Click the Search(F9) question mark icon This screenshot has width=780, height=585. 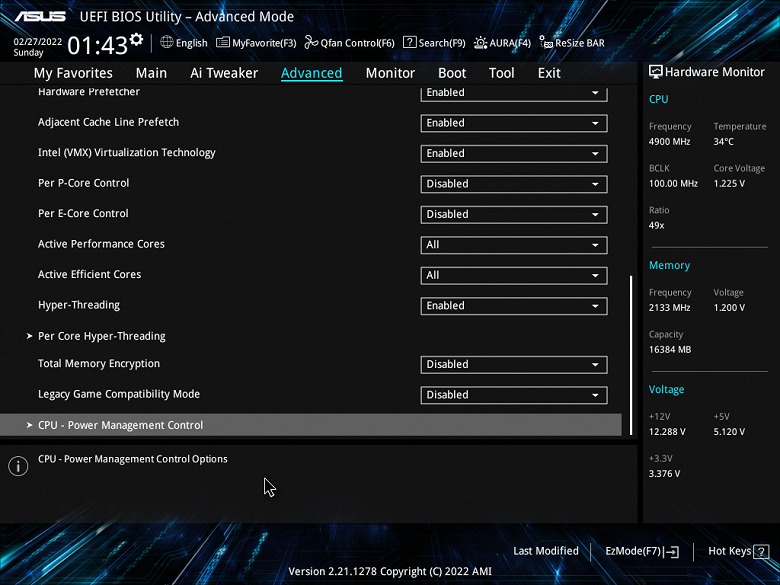click(x=409, y=42)
